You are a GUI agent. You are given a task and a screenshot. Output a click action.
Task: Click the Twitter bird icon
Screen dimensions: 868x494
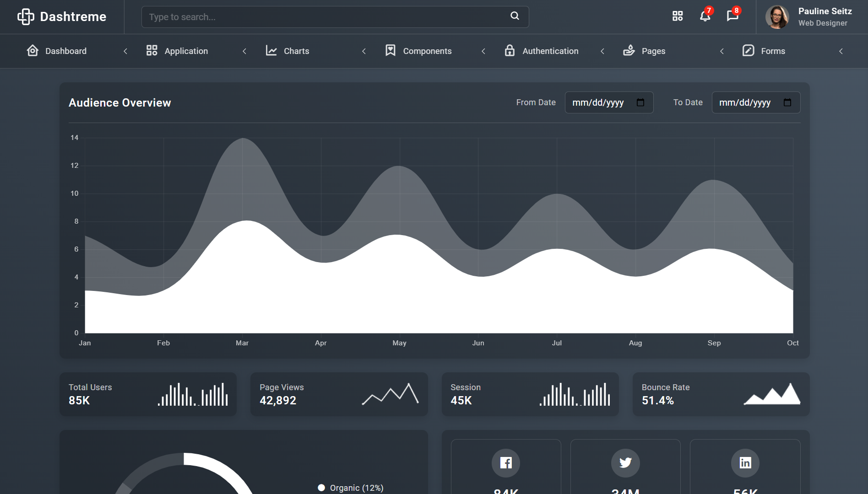click(625, 463)
